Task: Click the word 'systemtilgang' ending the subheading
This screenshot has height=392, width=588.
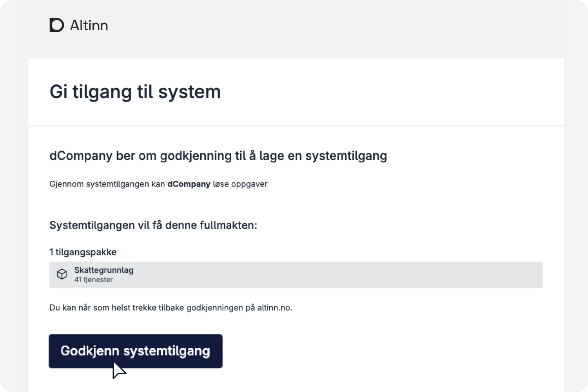Action: point(346,156)
